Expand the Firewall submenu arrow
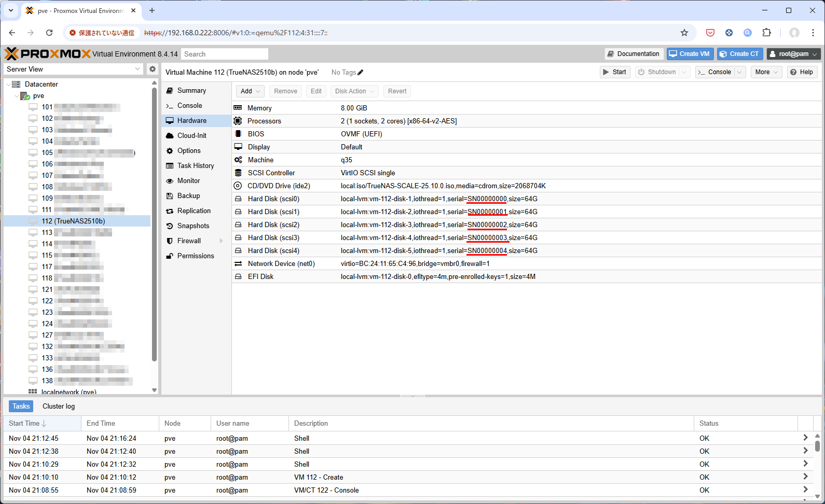Screen dimensions: 825x504 tap(222, 241)
